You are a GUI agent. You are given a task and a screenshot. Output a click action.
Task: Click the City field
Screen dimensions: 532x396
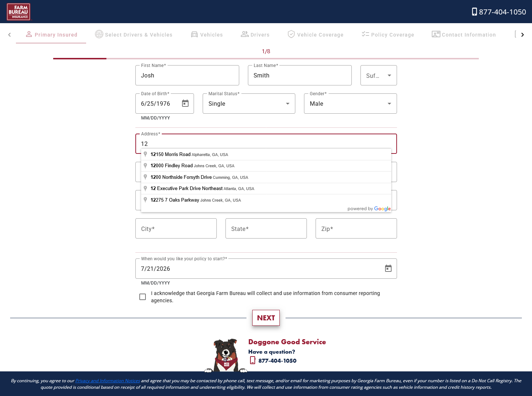(176, 228)
